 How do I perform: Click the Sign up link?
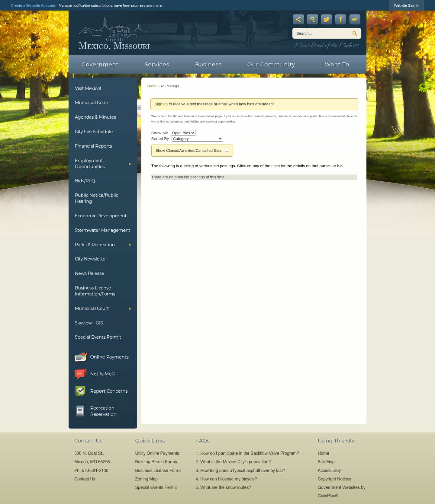click(x=161, y=104)
